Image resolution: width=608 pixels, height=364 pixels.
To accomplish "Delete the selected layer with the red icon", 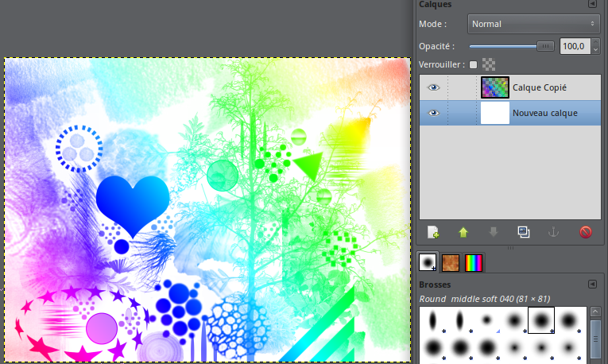I will (x=586, y=232).
